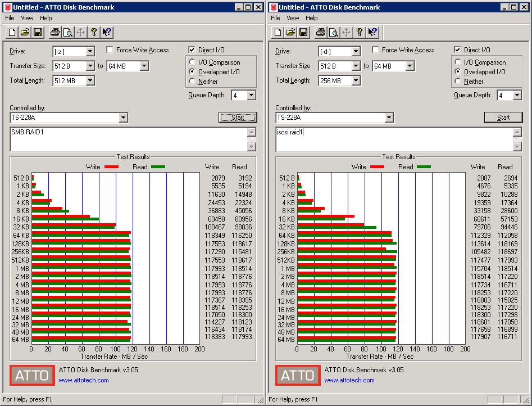
Task: Click Print Preview icon in right window
Action: pyautogui.click(x=334, y=32)
